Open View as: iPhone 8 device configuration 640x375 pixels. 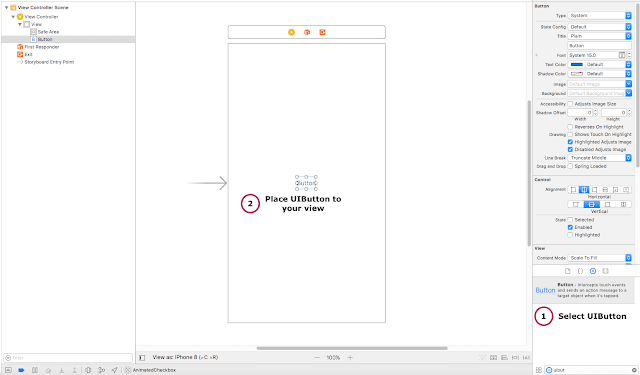(185, 357)
